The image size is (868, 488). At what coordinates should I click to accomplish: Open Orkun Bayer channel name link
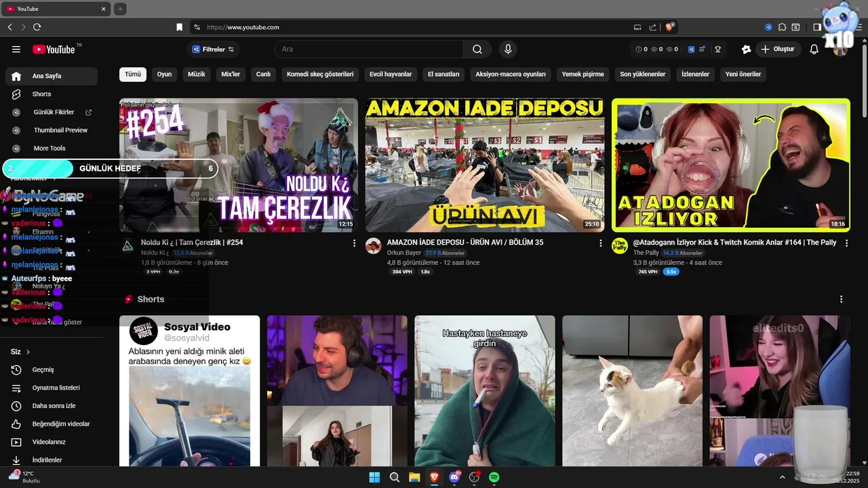click(404, 253)
